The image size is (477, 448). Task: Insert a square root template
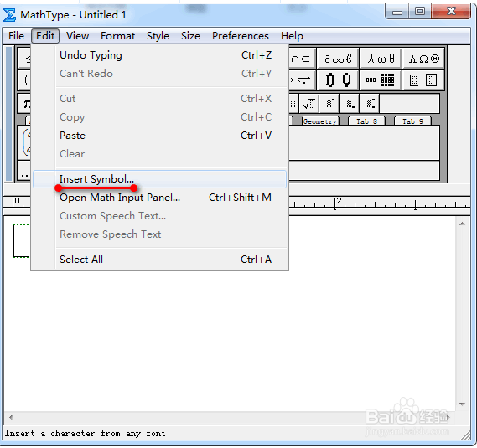pos(308,104)
